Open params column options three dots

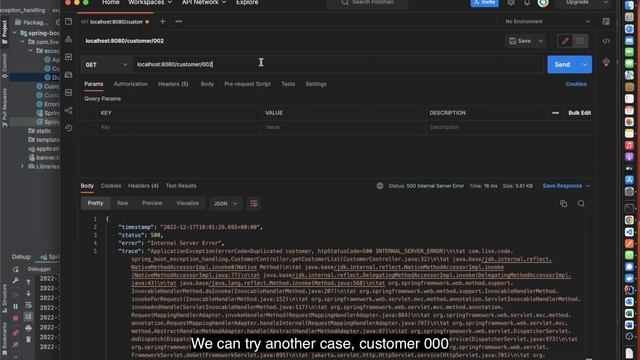point(556,113)
